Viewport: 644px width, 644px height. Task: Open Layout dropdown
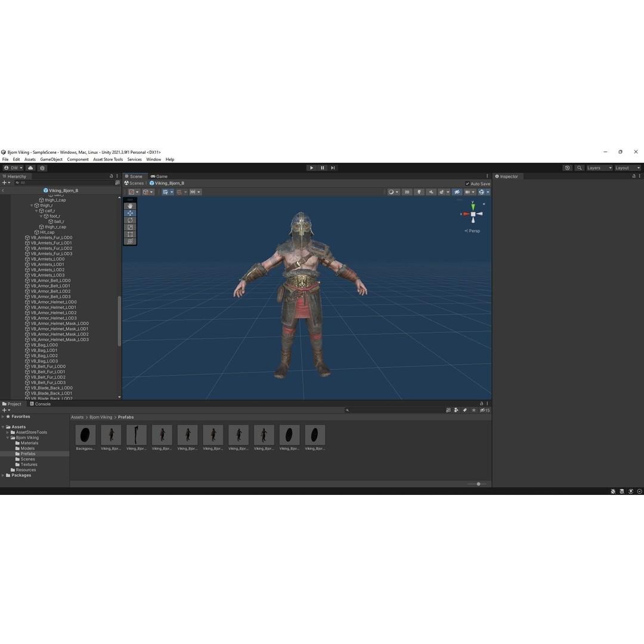pos(627,168)
